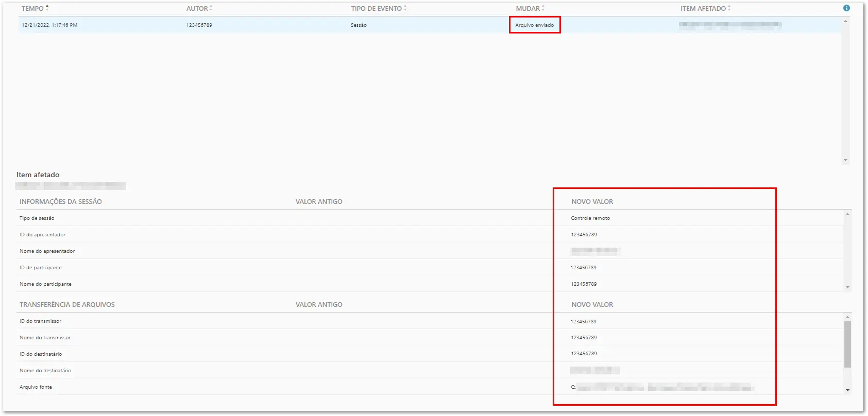Viewport: 868px width, 416px height.
Task: Select the ID de participante row
Action: pyautogui.click(x=430, y=267)
